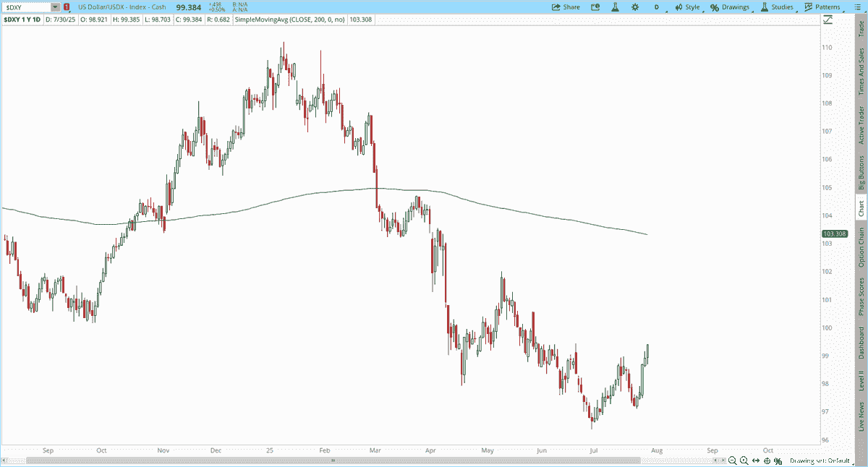Click the $DXY 1 Y 1D chart header label
Image resolution: width=868 pixels, height=467 pixels.
(22, 20)
